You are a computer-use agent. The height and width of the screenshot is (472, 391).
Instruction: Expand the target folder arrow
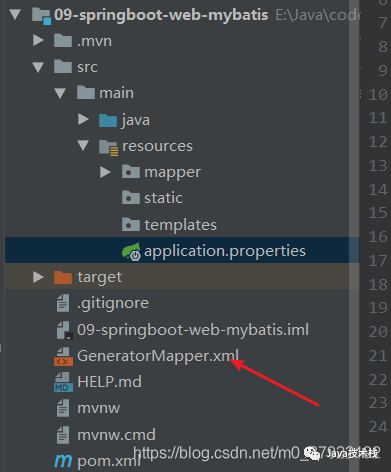coord(38,277)
